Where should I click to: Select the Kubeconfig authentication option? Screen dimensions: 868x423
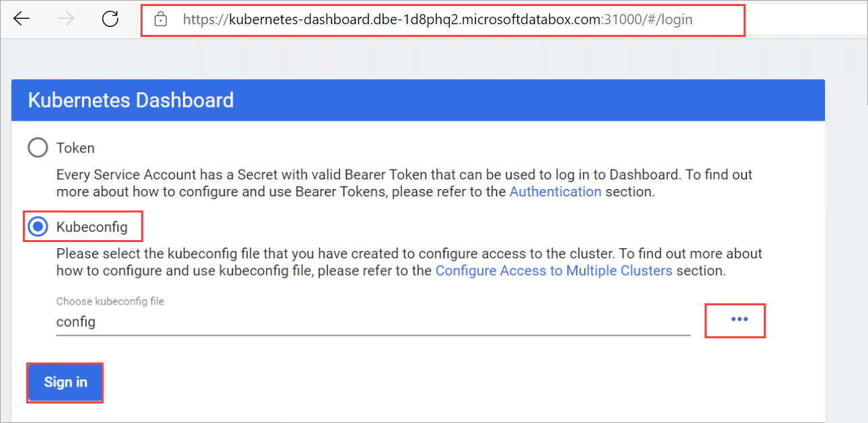tap(38, 226)
